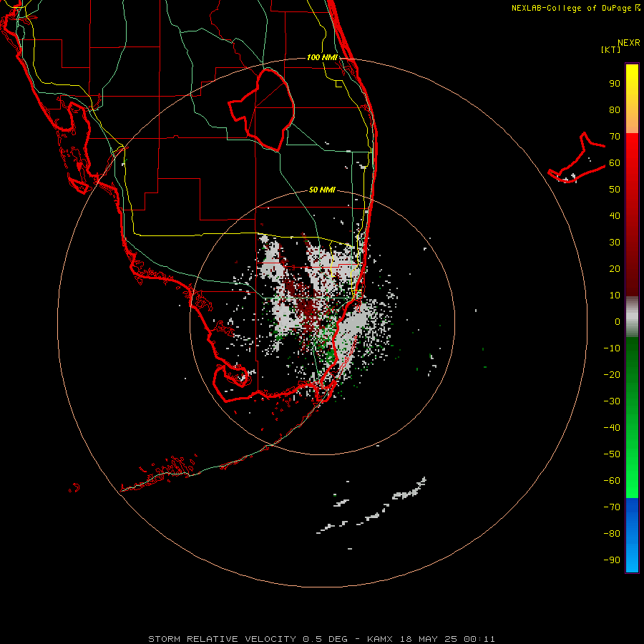Click the Bahamas island outline at right
The height and width of the screenshot is (644, 644).
click(577, 158)
